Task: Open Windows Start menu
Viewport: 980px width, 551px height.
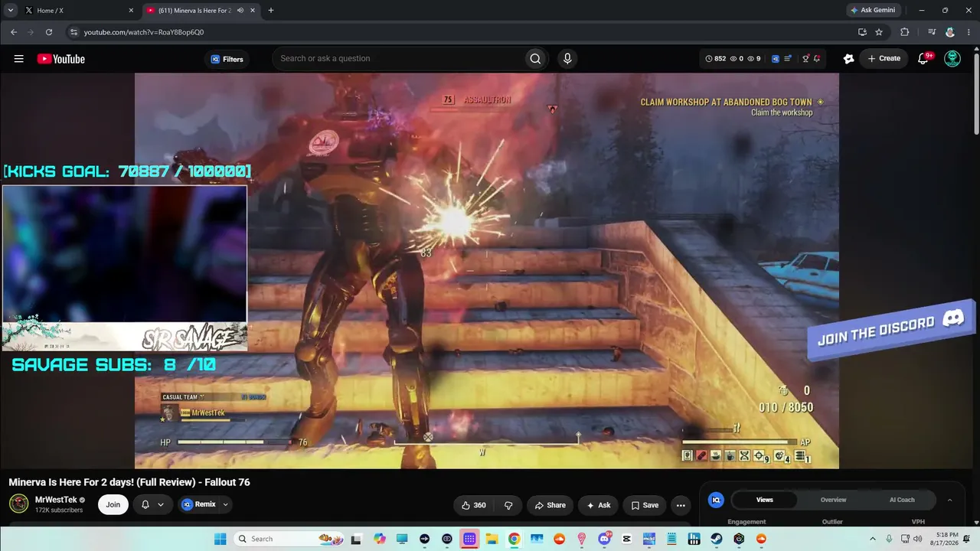Action: coord(220,539)
